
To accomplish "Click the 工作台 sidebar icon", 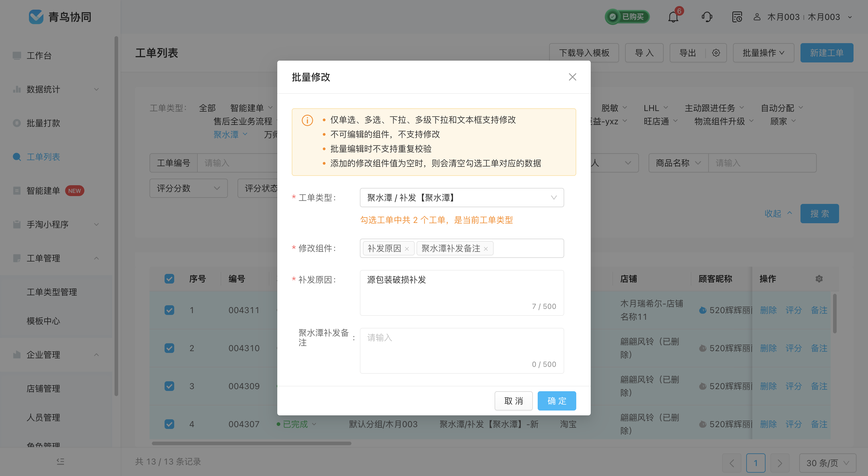I will point(17,55).
